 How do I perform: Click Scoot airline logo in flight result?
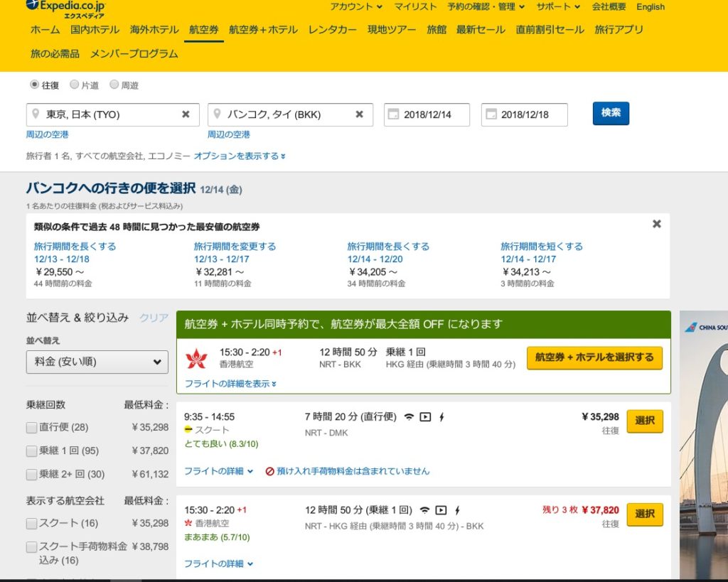(x=188, y=429)
